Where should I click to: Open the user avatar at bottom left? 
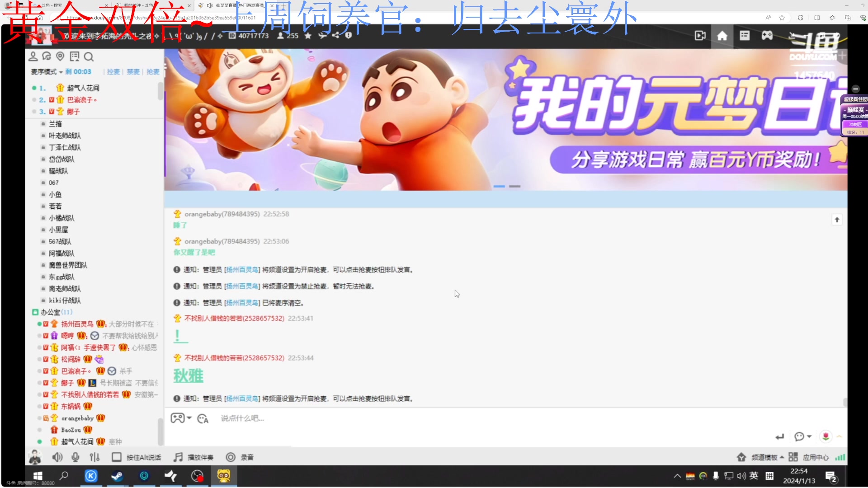[x=35, y=456]
